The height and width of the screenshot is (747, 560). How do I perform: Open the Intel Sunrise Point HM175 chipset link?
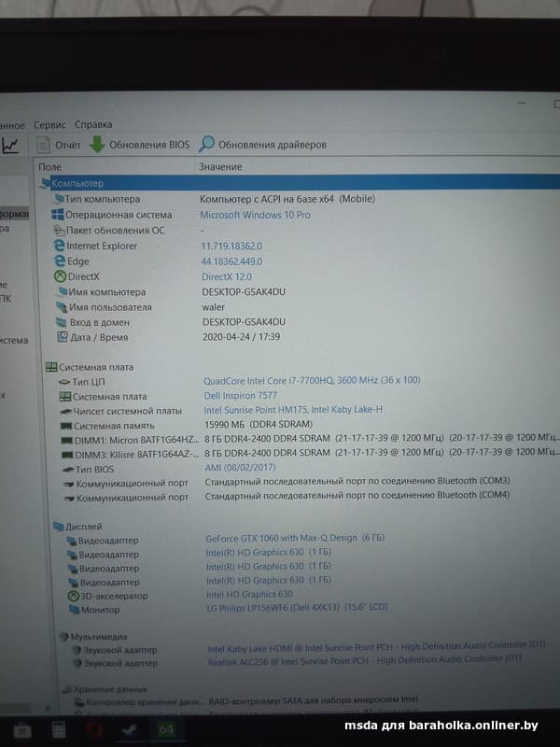[293, 410]
